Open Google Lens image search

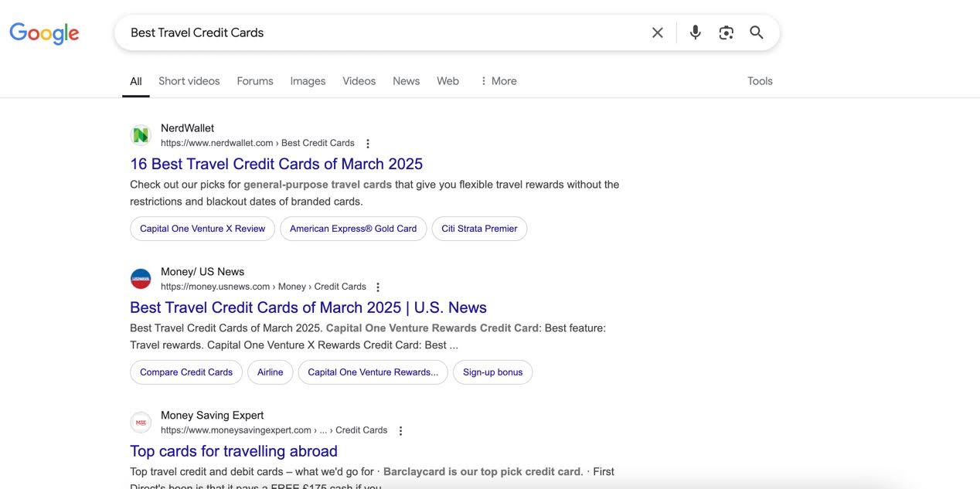coord(726,32)
